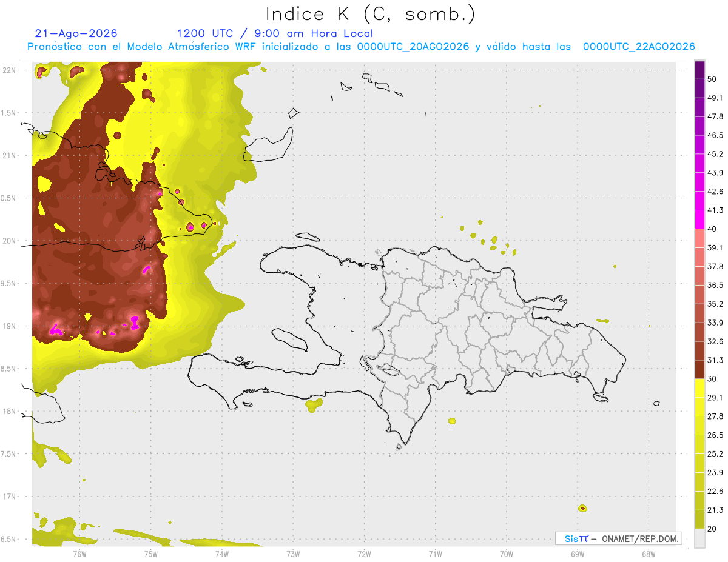Click the 'Indice K (C, somb.)' title

click(370, 15)
